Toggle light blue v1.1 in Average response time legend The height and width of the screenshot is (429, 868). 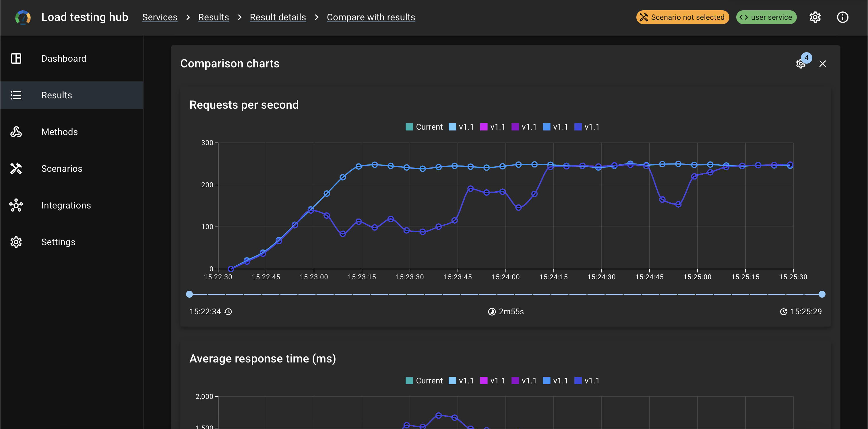click(461, 381)
